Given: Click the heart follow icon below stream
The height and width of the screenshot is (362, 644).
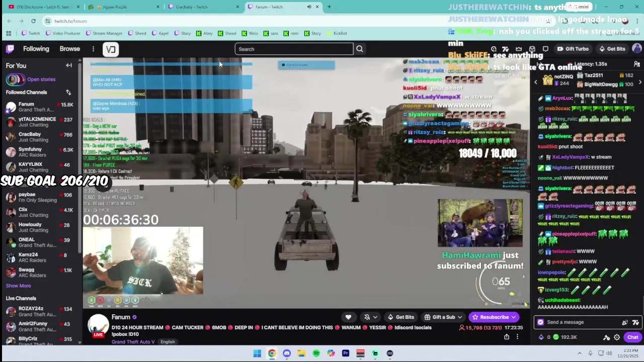Looking at the screenshot, I should (x=348, y=317).
